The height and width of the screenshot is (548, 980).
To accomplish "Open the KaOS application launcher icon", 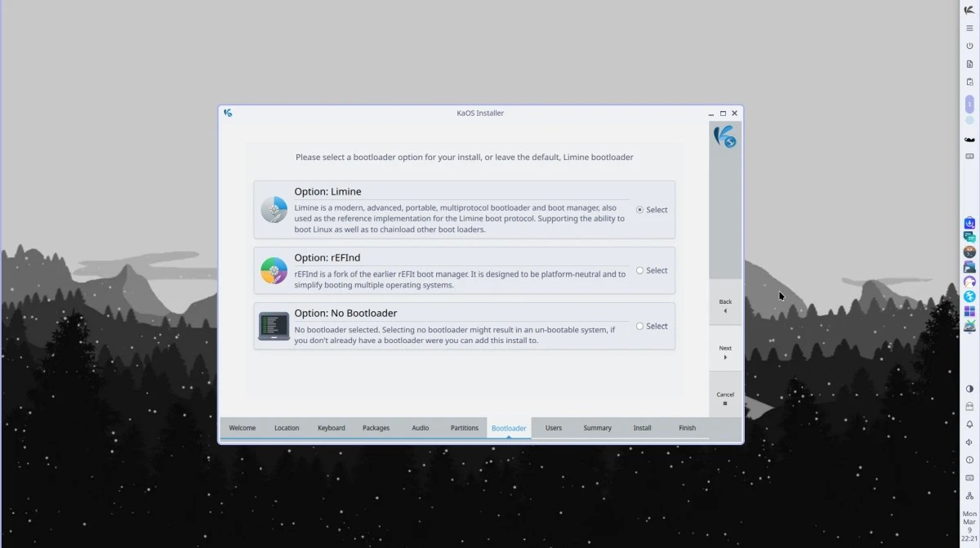I will point(969,10).
